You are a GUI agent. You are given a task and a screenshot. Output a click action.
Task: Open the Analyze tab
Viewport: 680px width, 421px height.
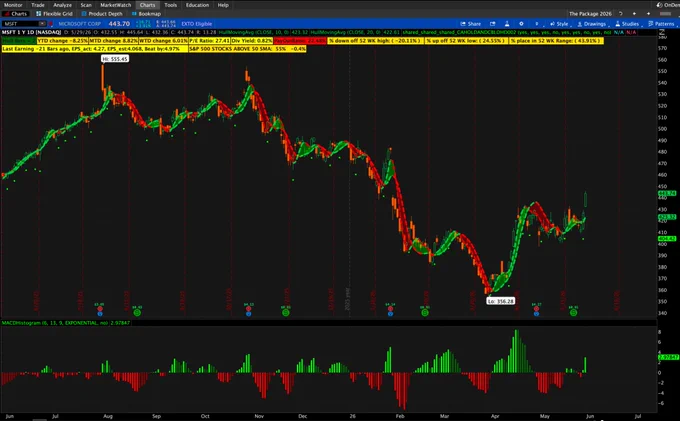[x=62, y=5]
